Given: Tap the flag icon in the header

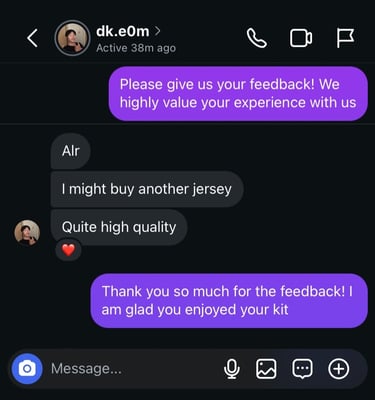Looking at the screenshot, I should coord(345,38).
